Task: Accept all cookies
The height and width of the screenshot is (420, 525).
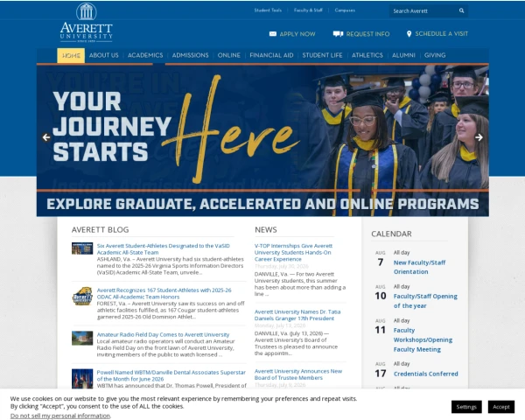Action: [x=500, y=407]
